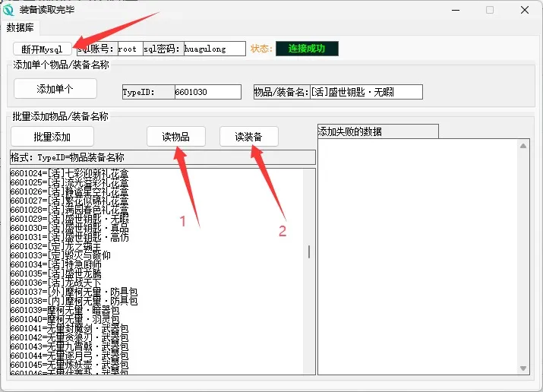The image size is (543, 392).
Task: Click the 添加单个 button
Action: pos(55,89)
